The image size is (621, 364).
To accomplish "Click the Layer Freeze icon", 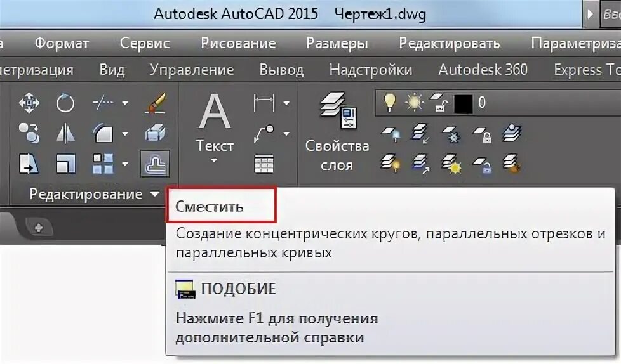I will [x=451, y=134].
